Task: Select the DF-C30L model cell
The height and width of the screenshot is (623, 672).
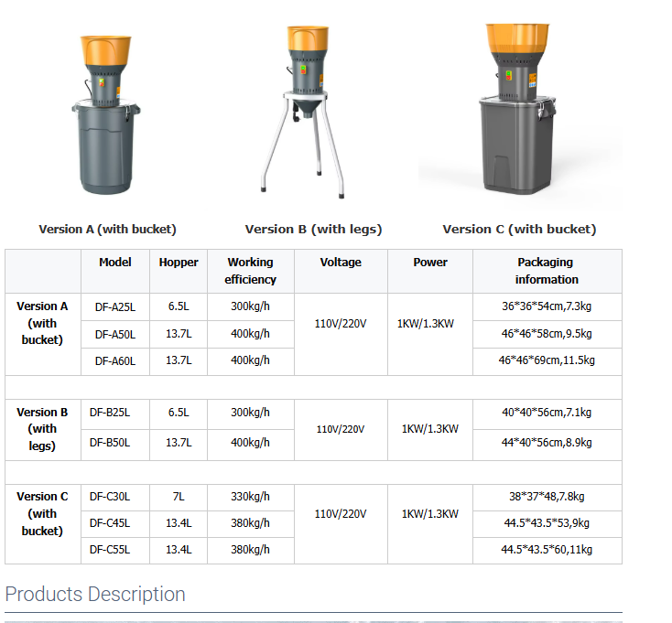Action: click(x=110, y=497)
